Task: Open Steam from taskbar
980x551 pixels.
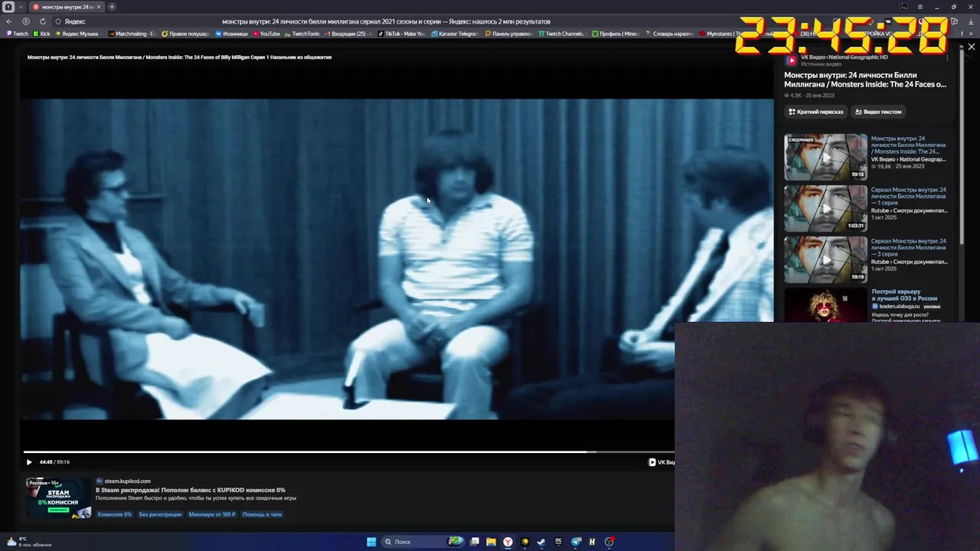Action: point(541,542)
